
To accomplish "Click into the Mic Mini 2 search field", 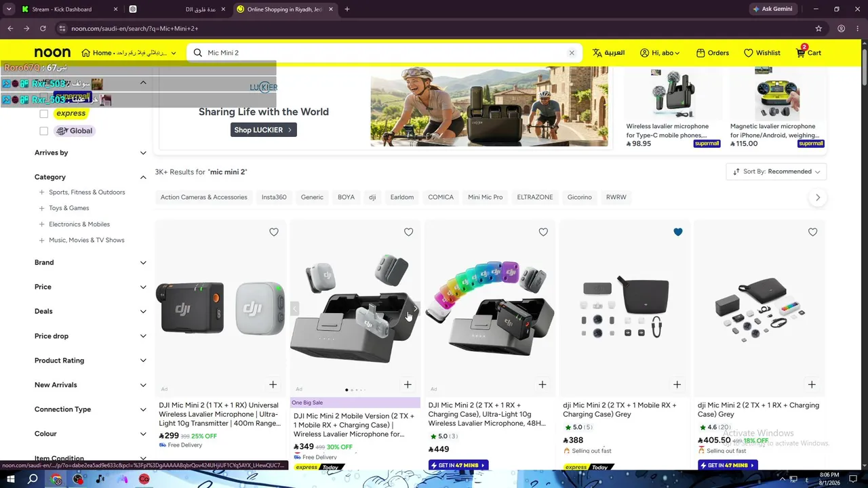I will coord(384,53).
